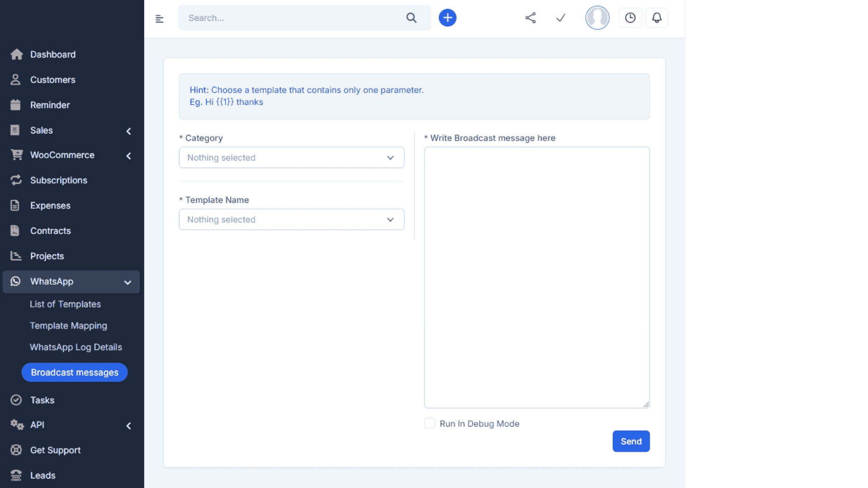Click the Leads icon in sidebar

[16, 475]
